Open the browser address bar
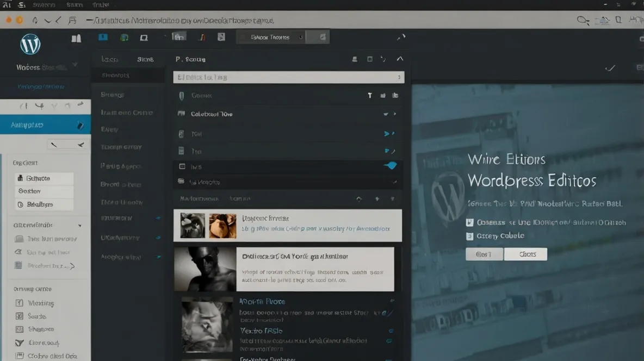The image size is (644, 361). point(181,21)
